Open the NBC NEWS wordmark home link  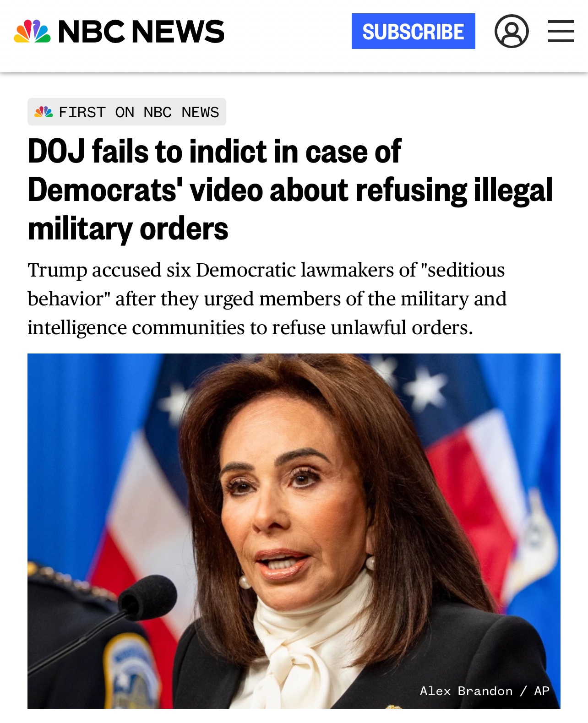click(141, 32)
